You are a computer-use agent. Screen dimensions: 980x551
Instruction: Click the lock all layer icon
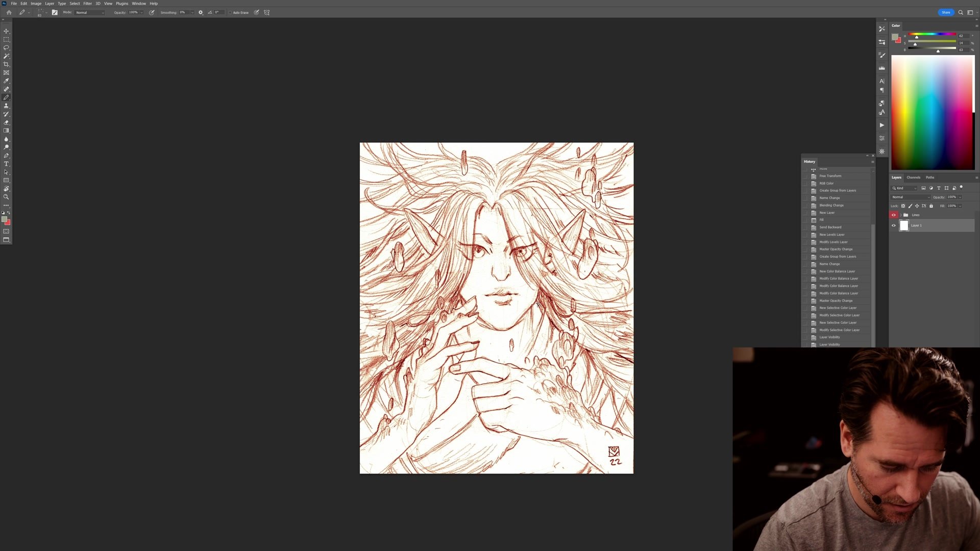pos(931,206)
